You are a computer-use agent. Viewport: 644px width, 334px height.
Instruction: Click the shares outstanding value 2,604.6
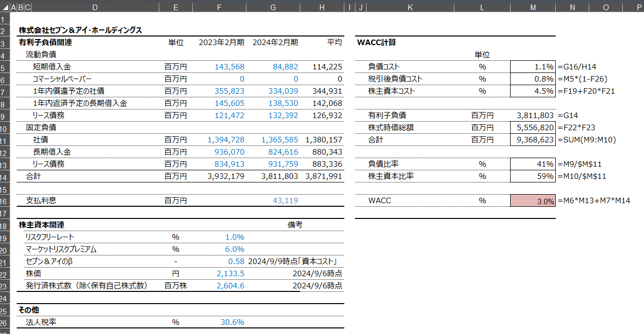(x=231, y=286)
